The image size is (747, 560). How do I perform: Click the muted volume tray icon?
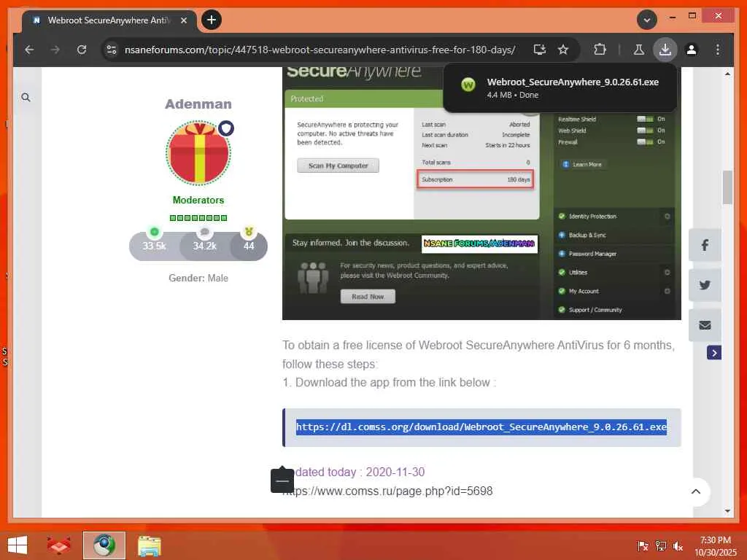click(x=678, y=545)
